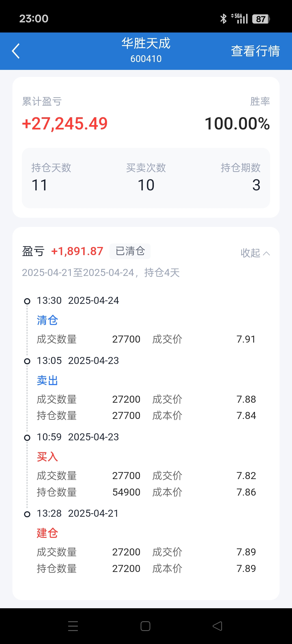Tap the 5G signal strength icon
Screen dimensions: 292x644
[240, 19]
